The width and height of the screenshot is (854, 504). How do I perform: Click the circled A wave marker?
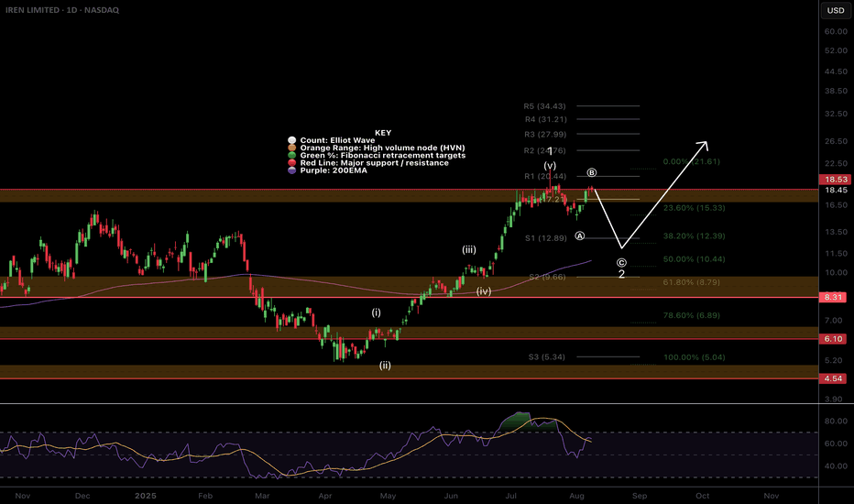pos(579,236)
